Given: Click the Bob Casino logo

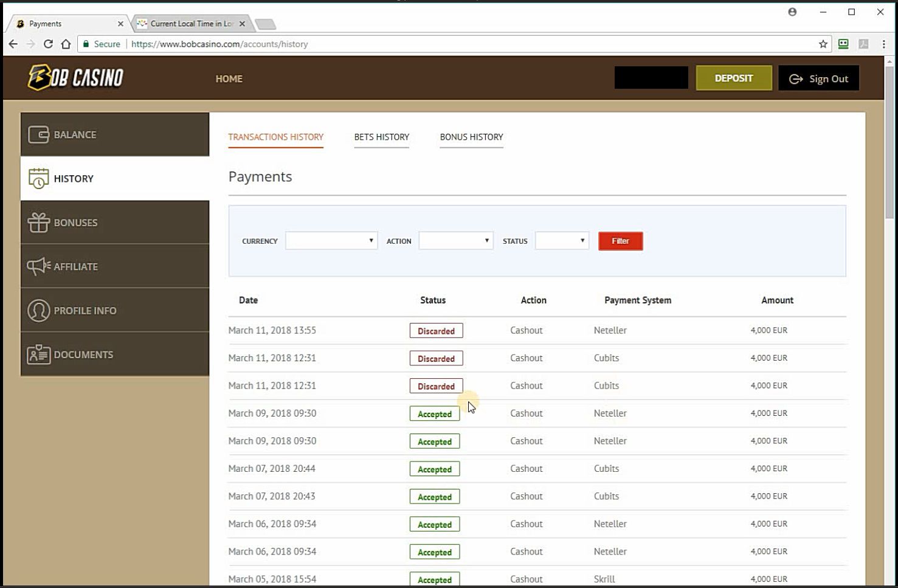Looking at the screenshot, I should (75, 78).
